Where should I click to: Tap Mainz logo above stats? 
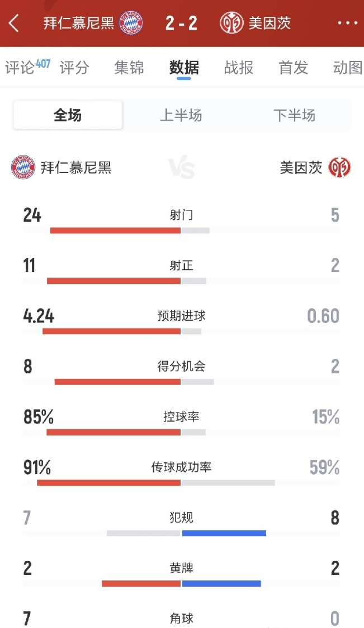point(339,167)
